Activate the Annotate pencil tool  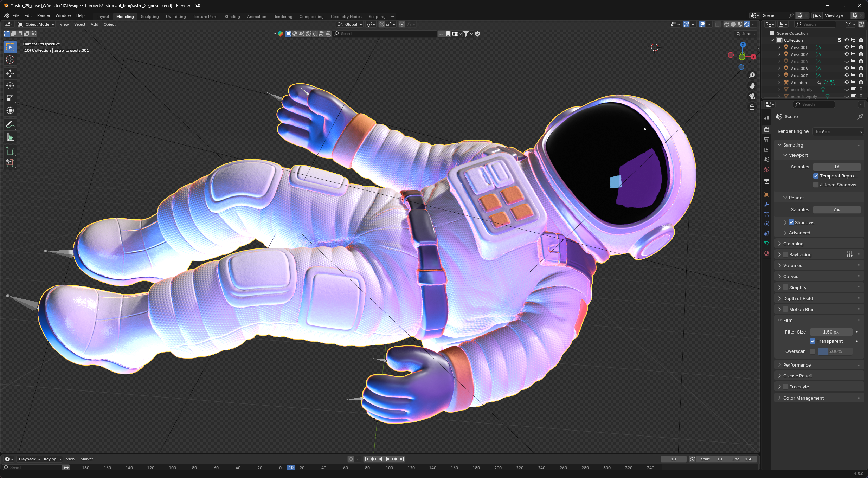point(10,125)
